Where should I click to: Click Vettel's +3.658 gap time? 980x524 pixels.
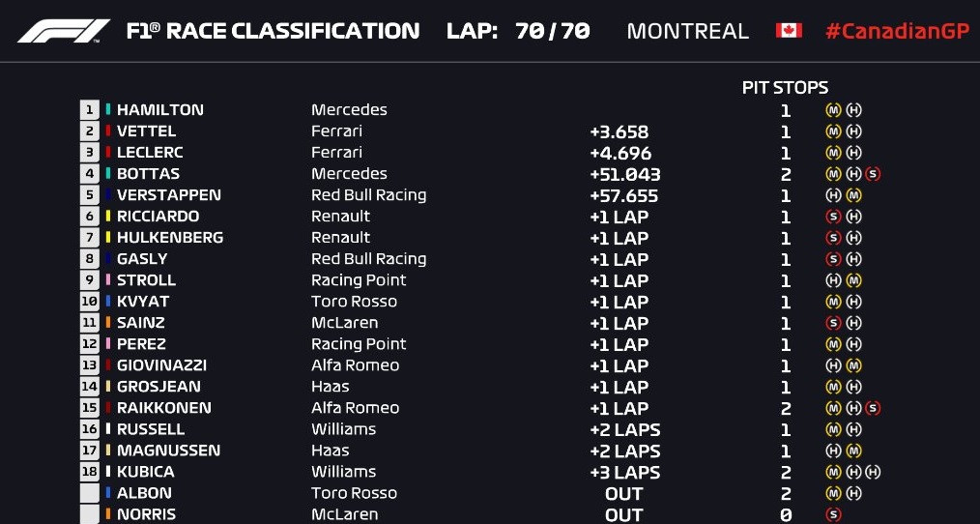coord(619,131)
